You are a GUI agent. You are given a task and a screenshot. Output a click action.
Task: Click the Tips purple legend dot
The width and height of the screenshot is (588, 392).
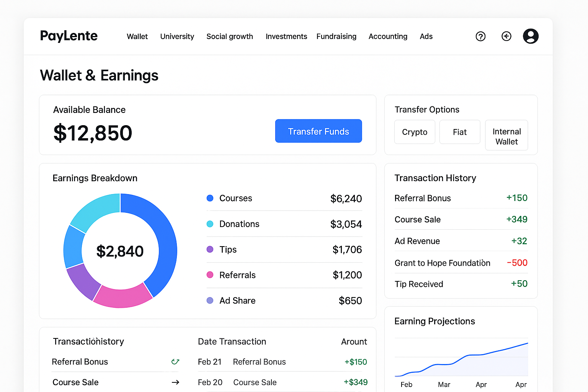point(210,249)
